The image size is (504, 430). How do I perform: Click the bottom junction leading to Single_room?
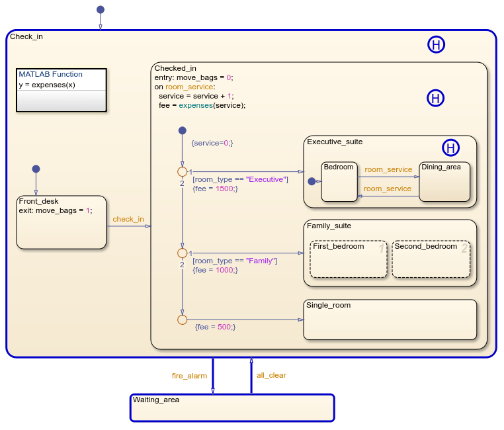pyautogui.click(x=182, y=320)
